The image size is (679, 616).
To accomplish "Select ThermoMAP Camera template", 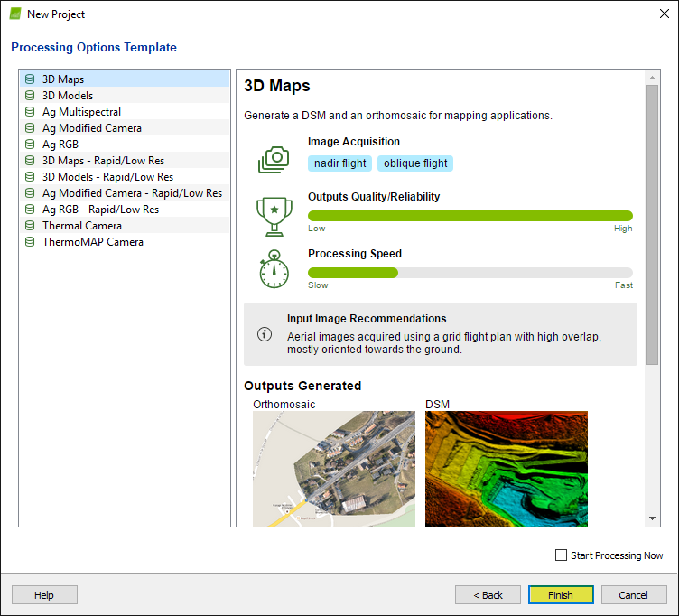I will coord(92,242).
